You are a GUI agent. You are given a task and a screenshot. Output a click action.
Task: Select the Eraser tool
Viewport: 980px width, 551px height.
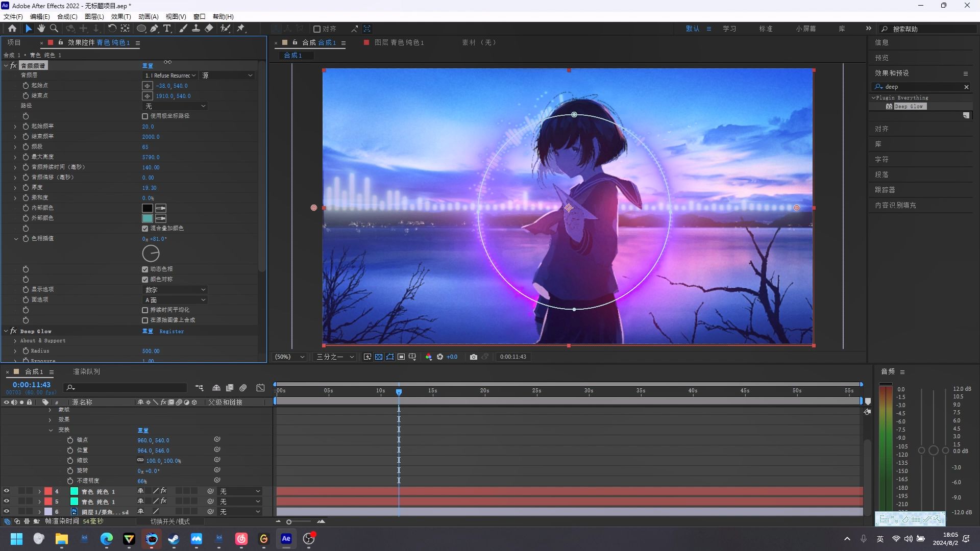click(209, 29)
